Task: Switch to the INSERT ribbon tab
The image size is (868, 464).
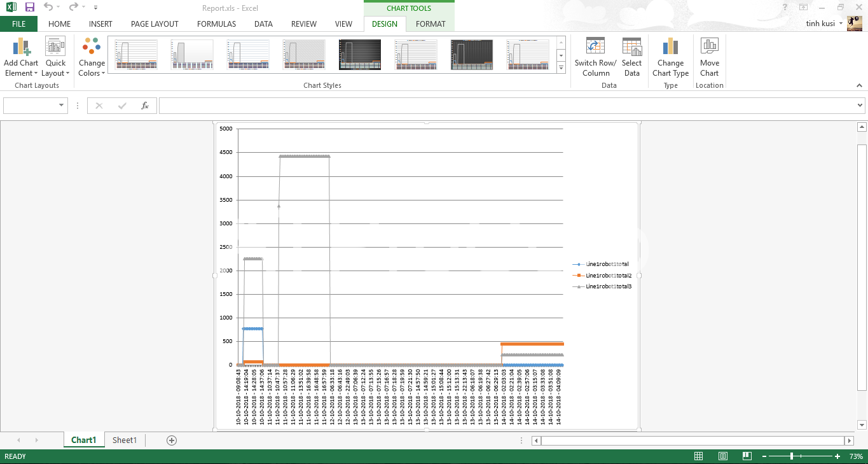Action: click(100, 24)
